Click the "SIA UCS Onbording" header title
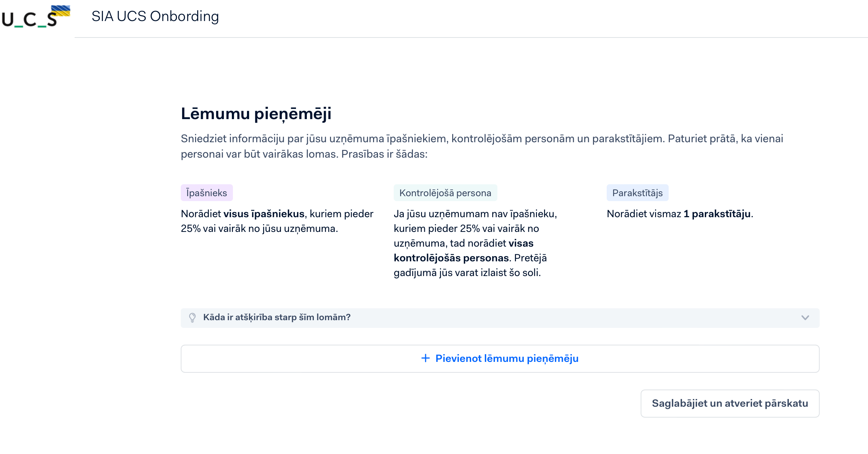 click(x=155, y=16)
